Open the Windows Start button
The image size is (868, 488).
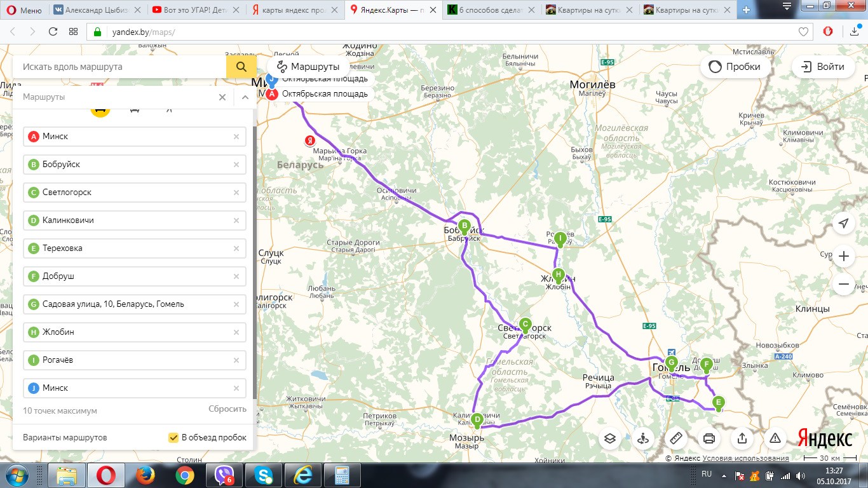pyautogui.click(x=16, y=475)
